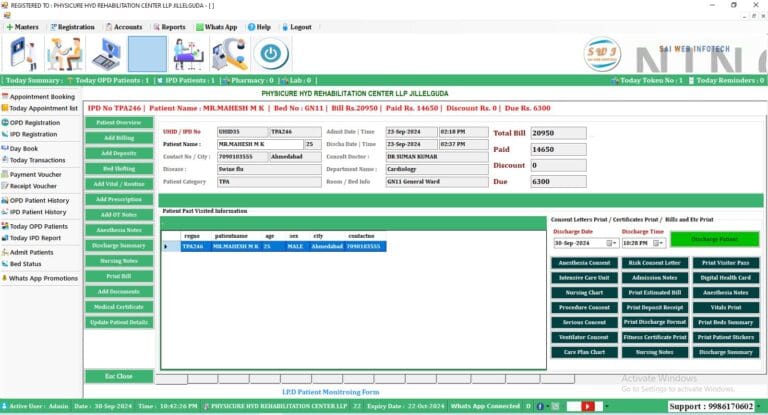
Task: Click the Ventilator Consent button
Action: coord(584,337)
